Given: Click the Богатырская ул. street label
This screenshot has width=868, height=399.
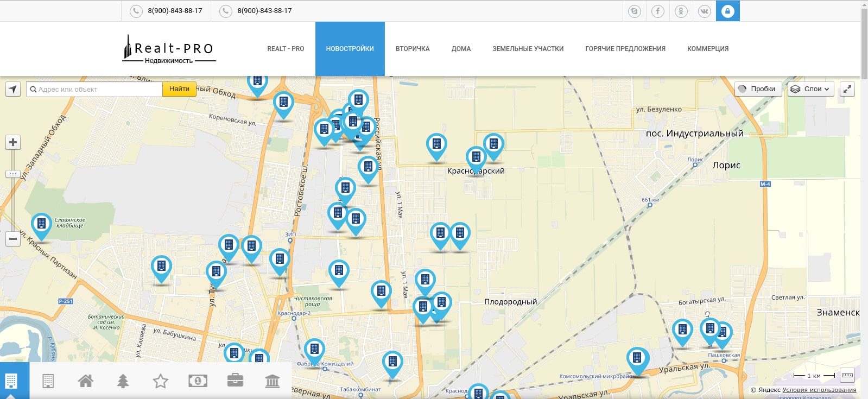Looking at the screenshot, I should (702, 301).
